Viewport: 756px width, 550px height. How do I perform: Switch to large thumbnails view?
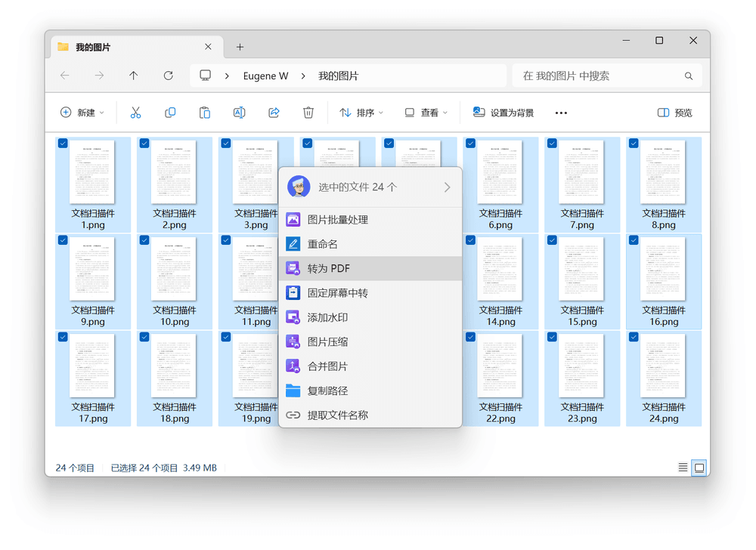pyautogui.click(x=699, y=467)
